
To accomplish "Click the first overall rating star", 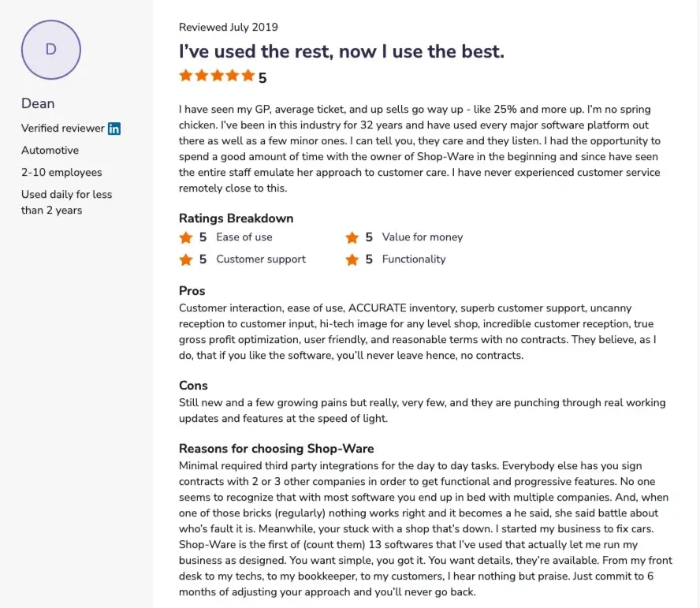I will [186, 76].
